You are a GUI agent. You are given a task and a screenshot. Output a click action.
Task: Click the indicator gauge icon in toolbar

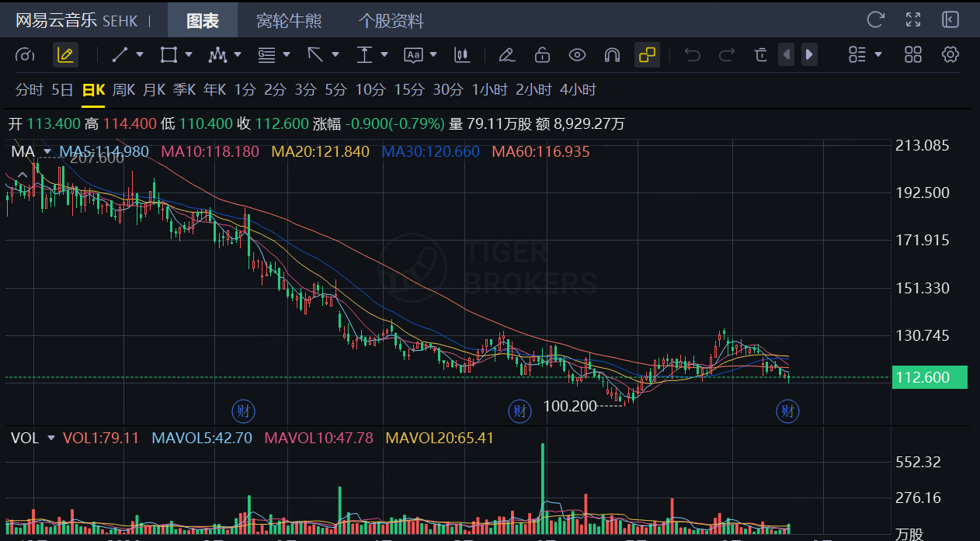(x=26, y=55)
